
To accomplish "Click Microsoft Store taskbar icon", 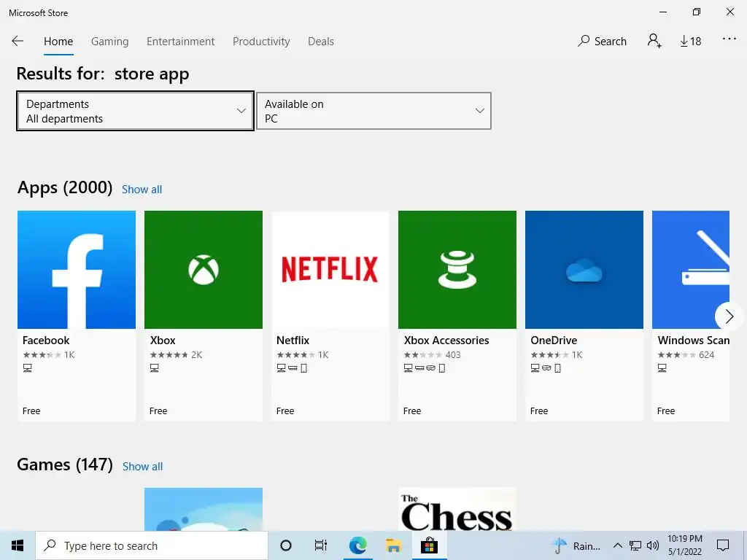I will (429, 545).
